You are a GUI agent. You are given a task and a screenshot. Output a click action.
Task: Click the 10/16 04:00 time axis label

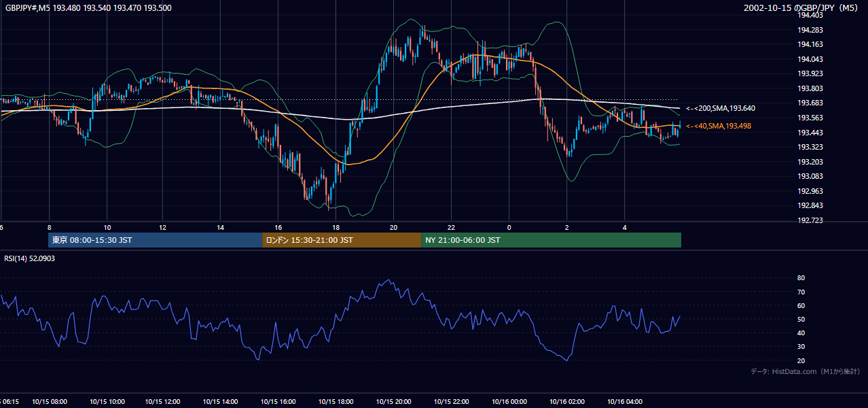click(625, 402)
